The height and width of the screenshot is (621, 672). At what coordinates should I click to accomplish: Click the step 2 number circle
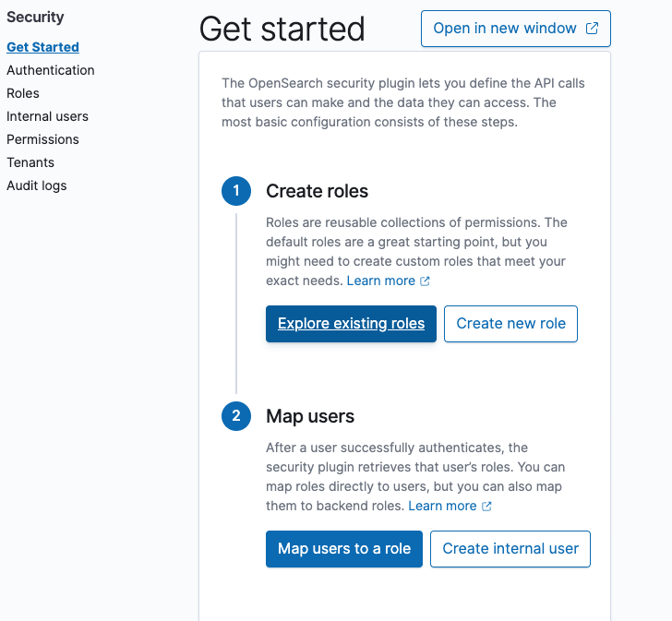pyautogui.click(x=236, y=416)
